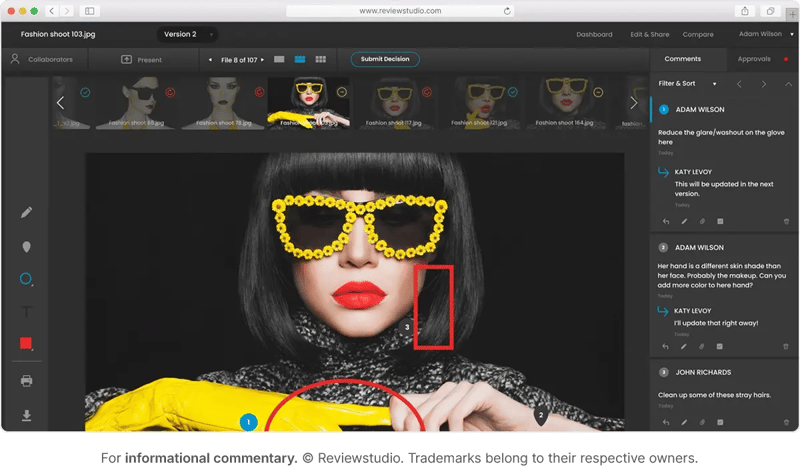Screen dimensions: 800x466
Task: Select the pencil drawing tool
Action: coord(26,212)
